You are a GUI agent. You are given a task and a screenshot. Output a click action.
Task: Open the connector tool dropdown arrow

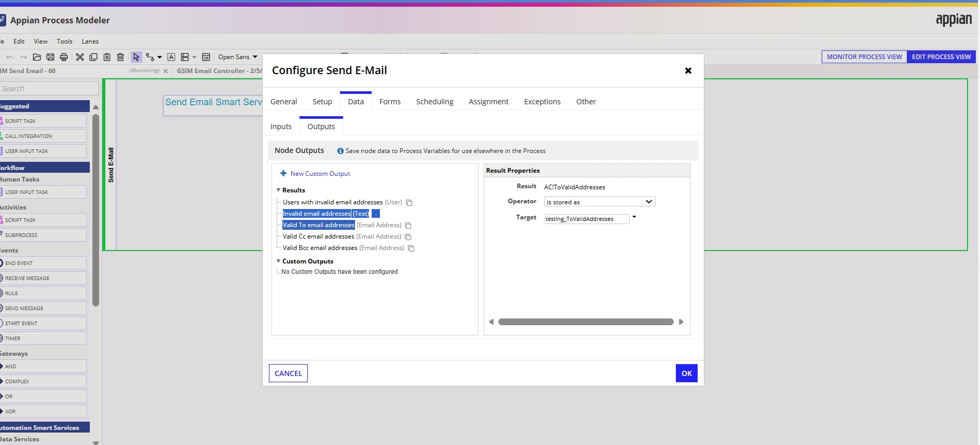pyautogui.click(x=159, y=57)
